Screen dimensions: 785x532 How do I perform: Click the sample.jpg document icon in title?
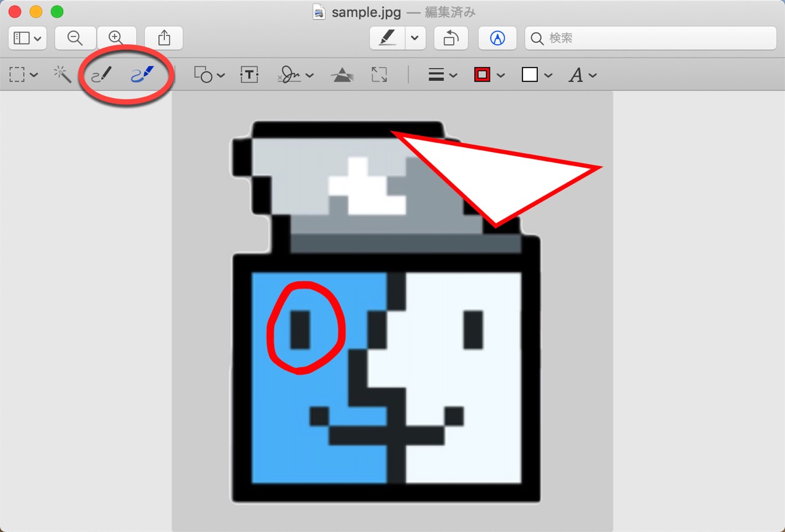pyautogui.click(x=319, y=12)
